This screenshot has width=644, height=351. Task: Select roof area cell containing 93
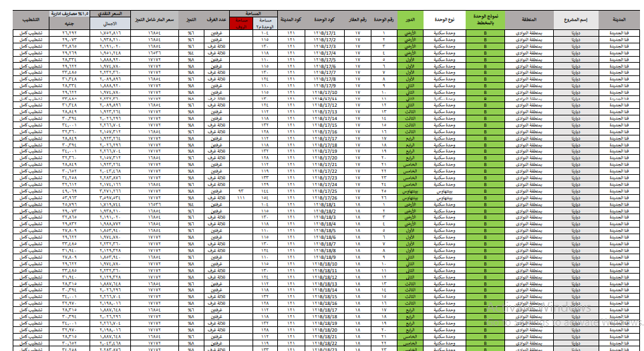pos(241,191)
